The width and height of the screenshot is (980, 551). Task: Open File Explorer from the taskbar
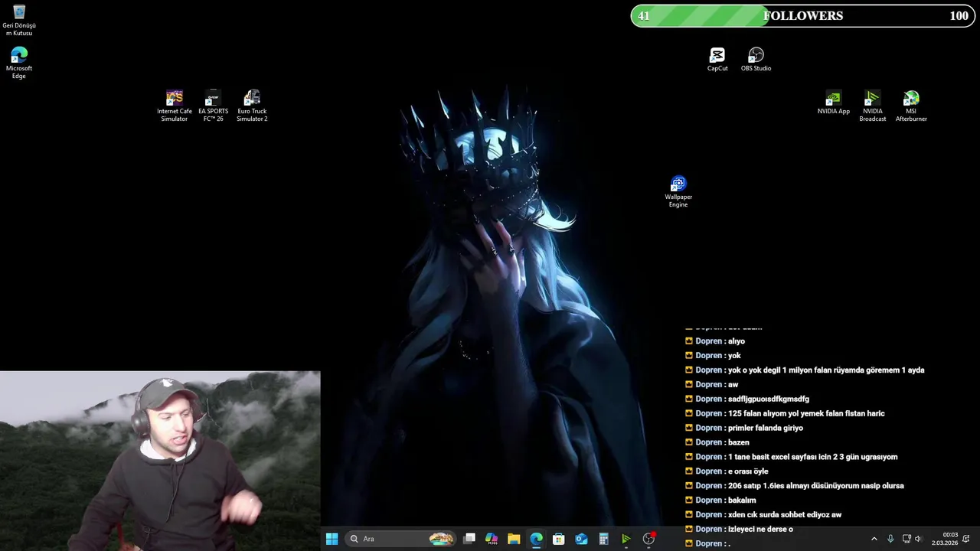coord(514,539)
